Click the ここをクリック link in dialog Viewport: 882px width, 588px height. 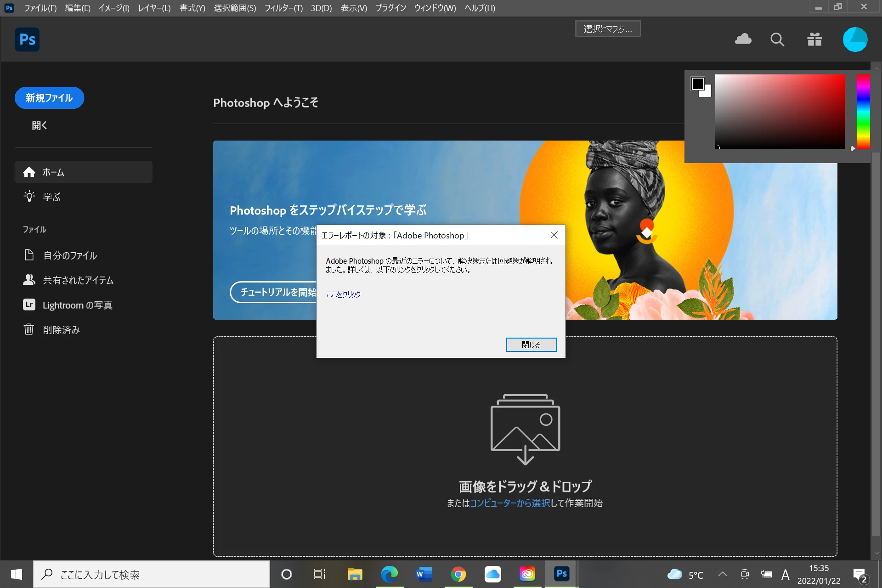(343, 294)
